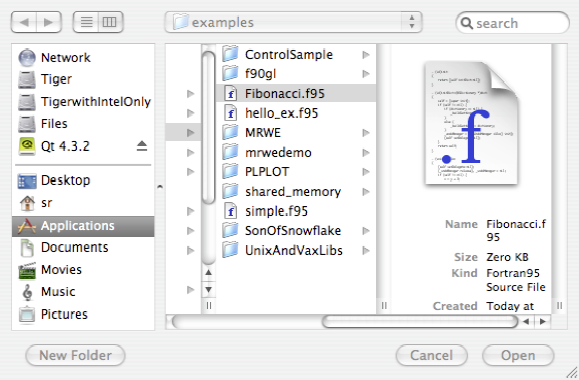Expand the UnixAndVaxLibs folder arrow

click(x=366, y=250)
